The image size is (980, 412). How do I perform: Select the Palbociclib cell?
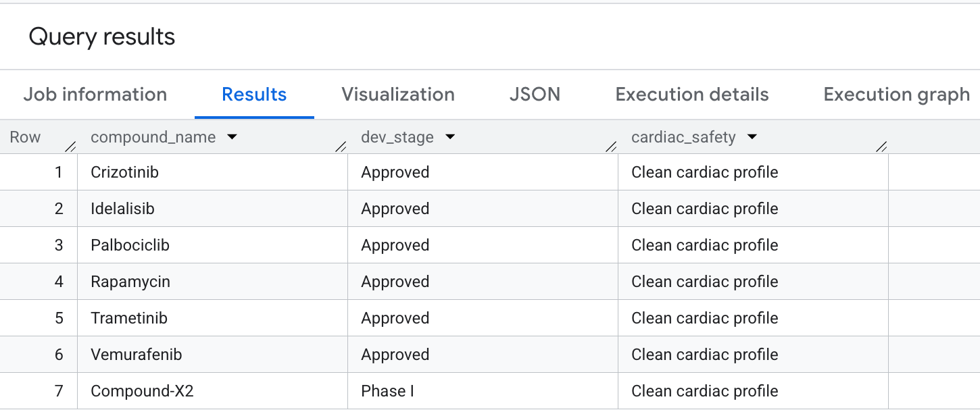[213, 245]
